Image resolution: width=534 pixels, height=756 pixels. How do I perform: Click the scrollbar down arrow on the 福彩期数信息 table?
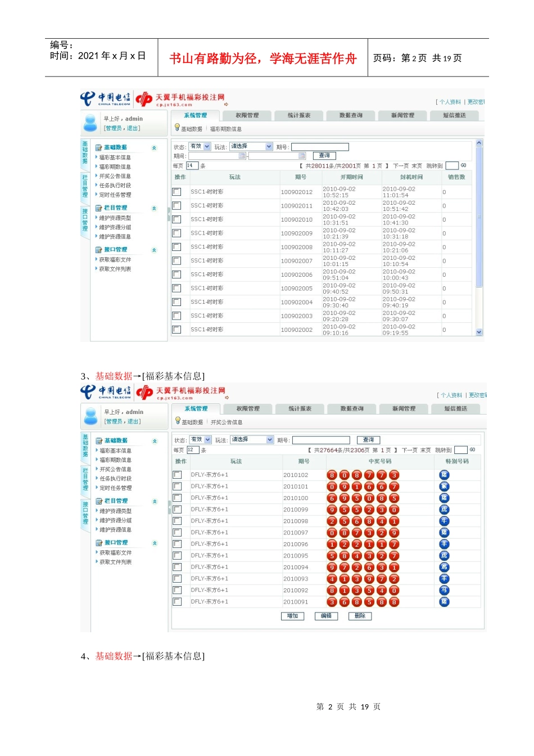click(x=479, y=332)
